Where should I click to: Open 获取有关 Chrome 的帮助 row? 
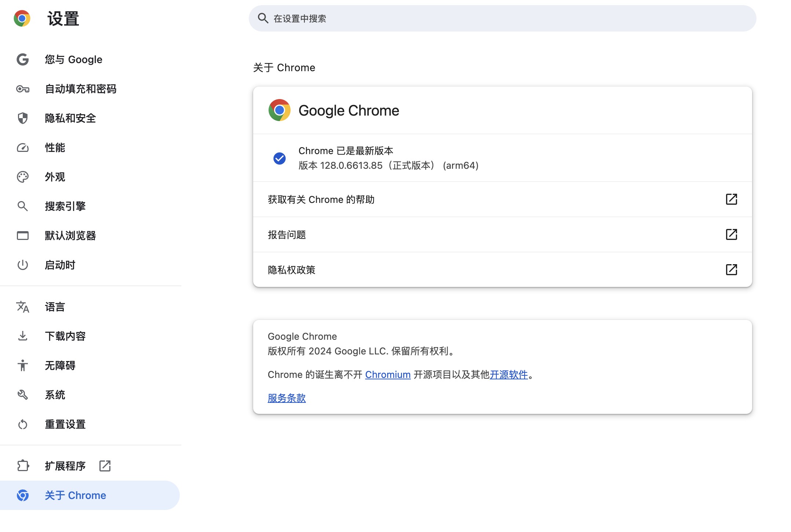(502, 199)
